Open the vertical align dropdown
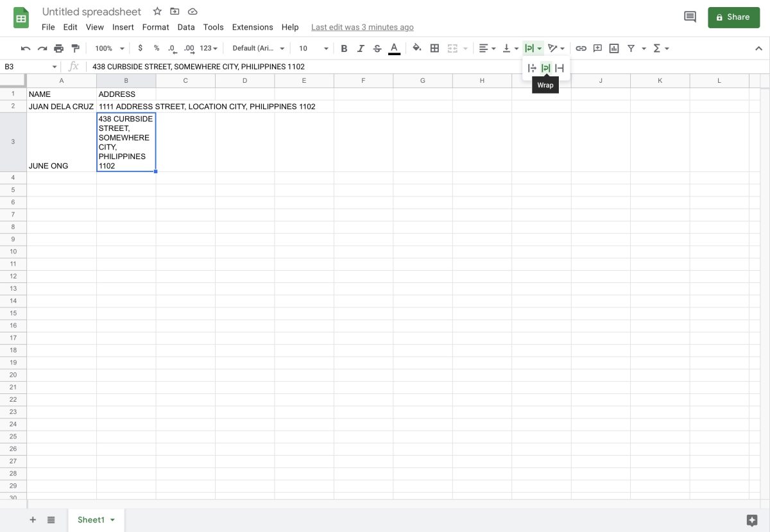The width and height of the screenshot is (770, 532). pyautogui.click(x=509, y=48)
